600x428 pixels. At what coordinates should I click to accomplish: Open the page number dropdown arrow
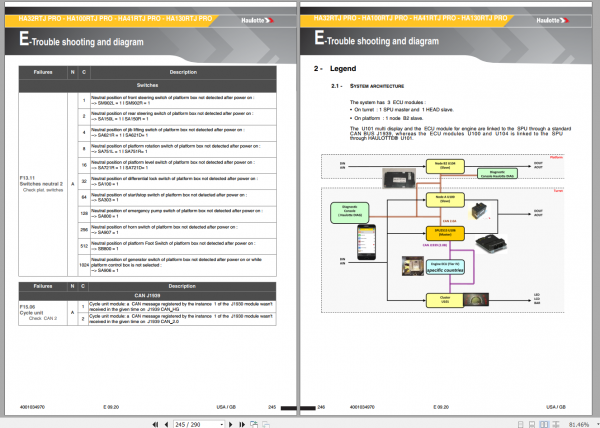222,425
